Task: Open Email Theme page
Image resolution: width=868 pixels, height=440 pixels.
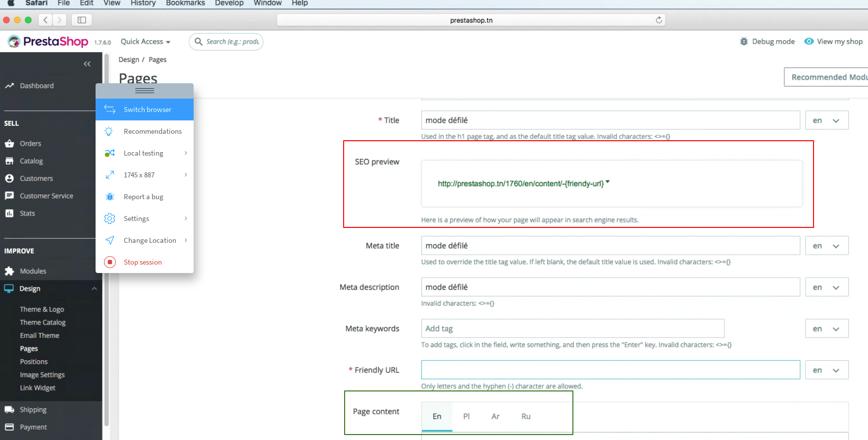Action: pyautogui.click(x=40, y=335)
